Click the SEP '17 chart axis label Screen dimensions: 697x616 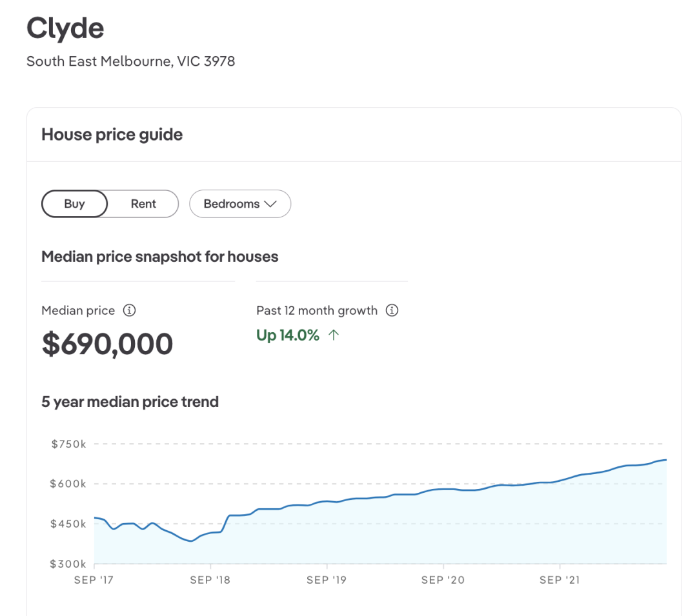pyautogui.click(x=94, y=580)
